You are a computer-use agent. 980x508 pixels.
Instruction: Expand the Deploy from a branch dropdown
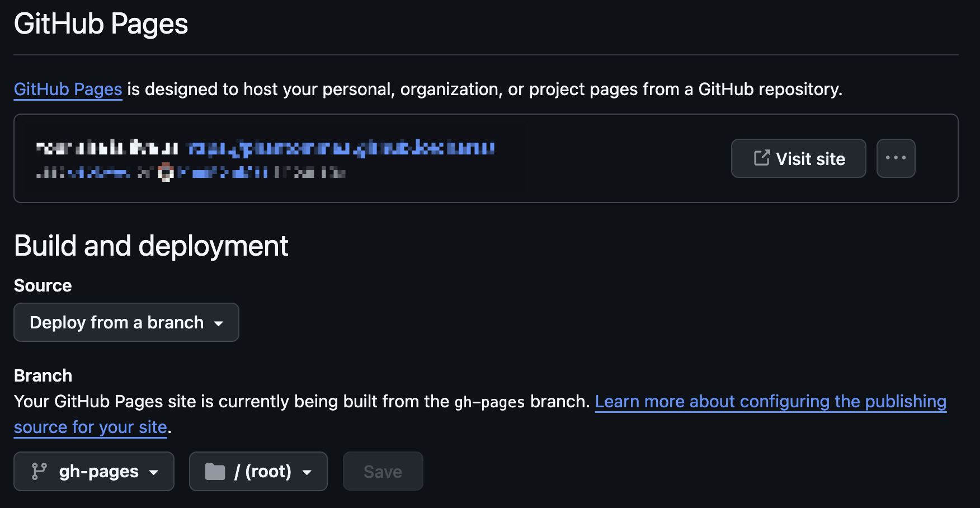coord(126,322)
